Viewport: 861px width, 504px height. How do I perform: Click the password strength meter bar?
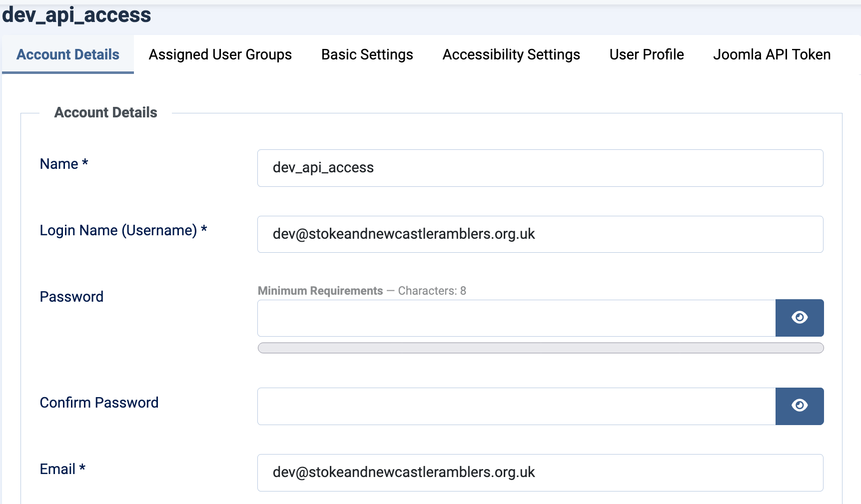click(x=541, y=348)
